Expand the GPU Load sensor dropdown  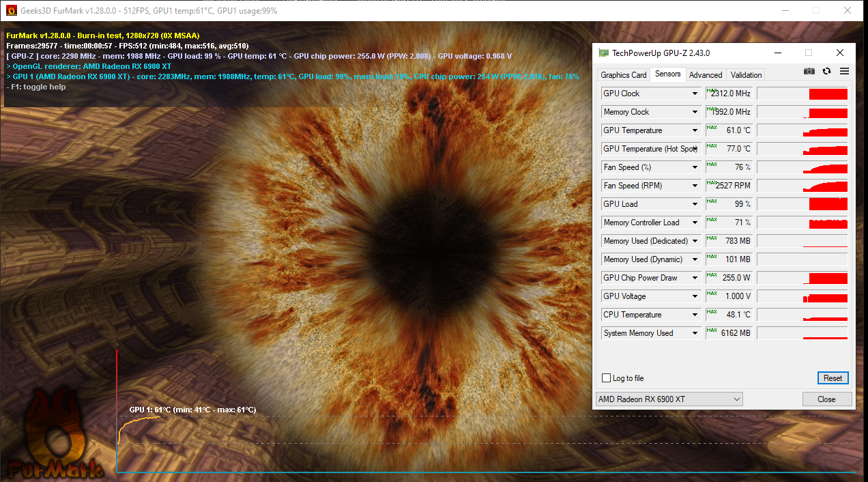click(x=695, y=204)
